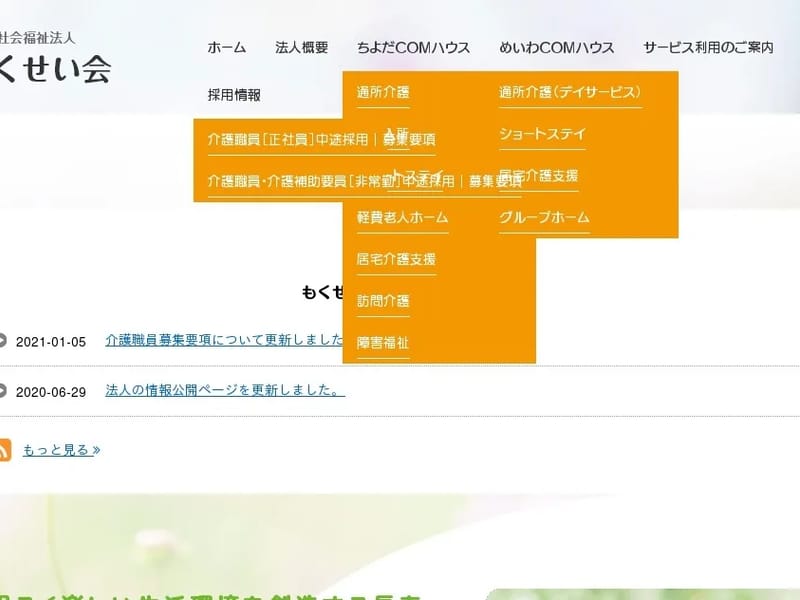
Task: Open the ちよだCOMハウス menu
Action: 413,47
